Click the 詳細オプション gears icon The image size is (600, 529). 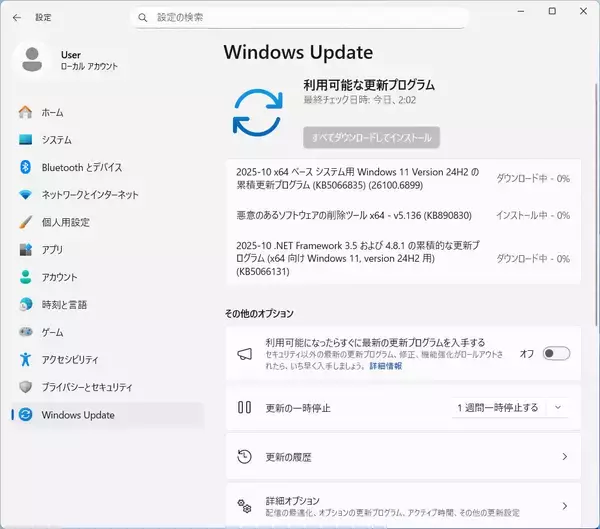click(x=245, y=506)
